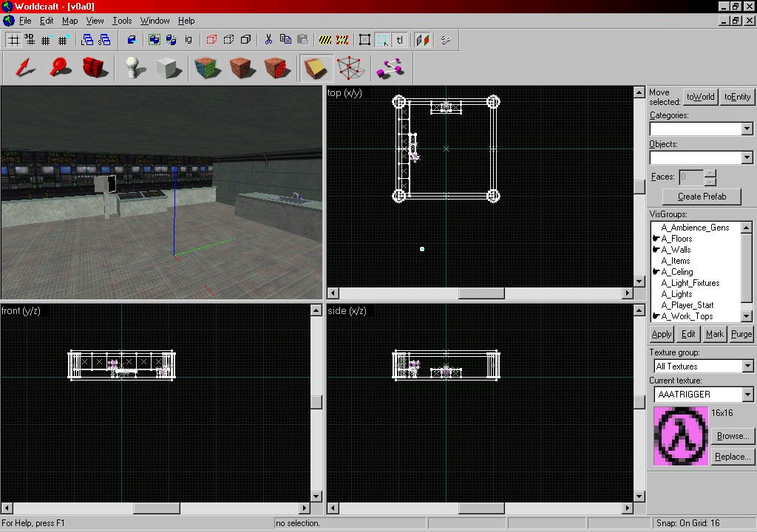
Task: Open the View menu
Action: (95, 21)
